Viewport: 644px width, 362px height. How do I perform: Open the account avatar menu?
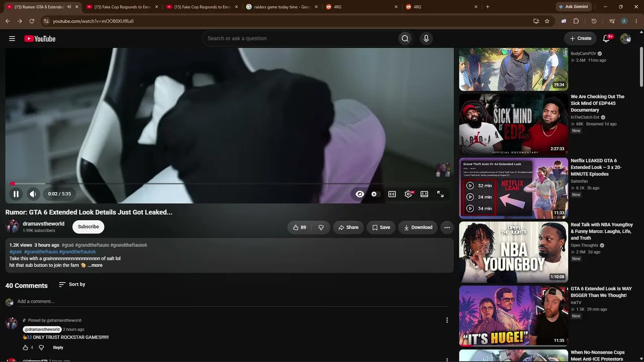pos(625,39)
